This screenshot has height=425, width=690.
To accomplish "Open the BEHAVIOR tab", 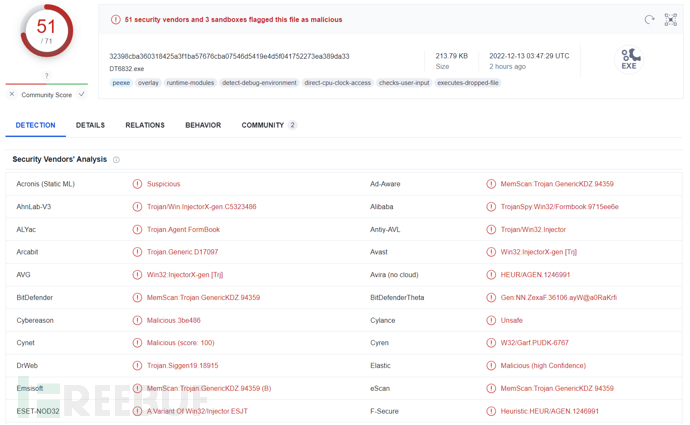I will click(203, 125).
